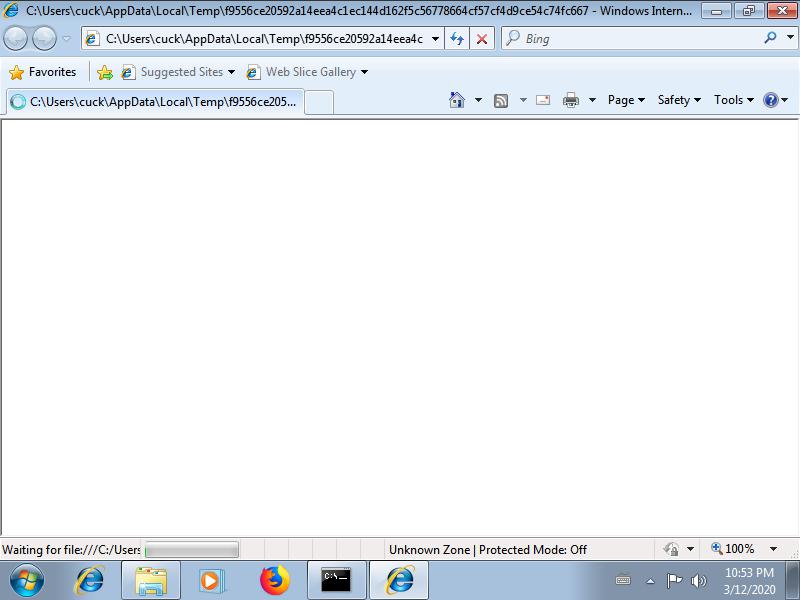Open the Tools menu
Image resolution: width=800 pixels, height=600 pixels.
734,100
